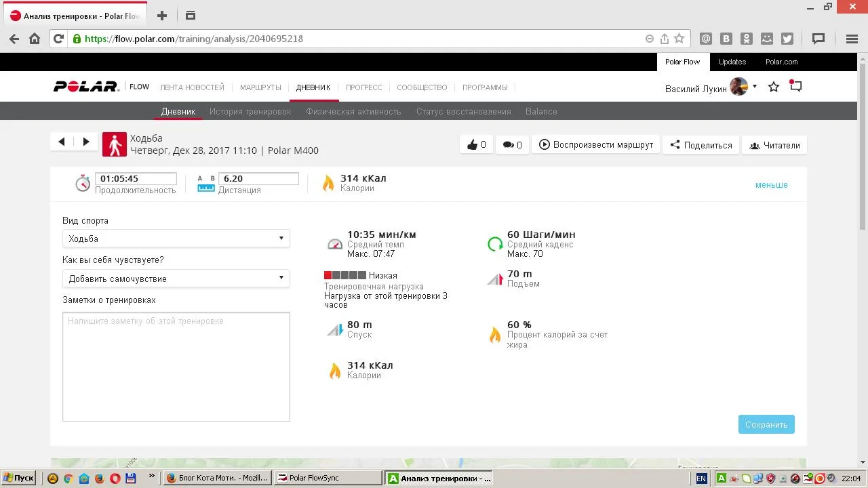
Task: Open the browser chat bubble icon
Action: pyautogui.click(x=818, y=39)
